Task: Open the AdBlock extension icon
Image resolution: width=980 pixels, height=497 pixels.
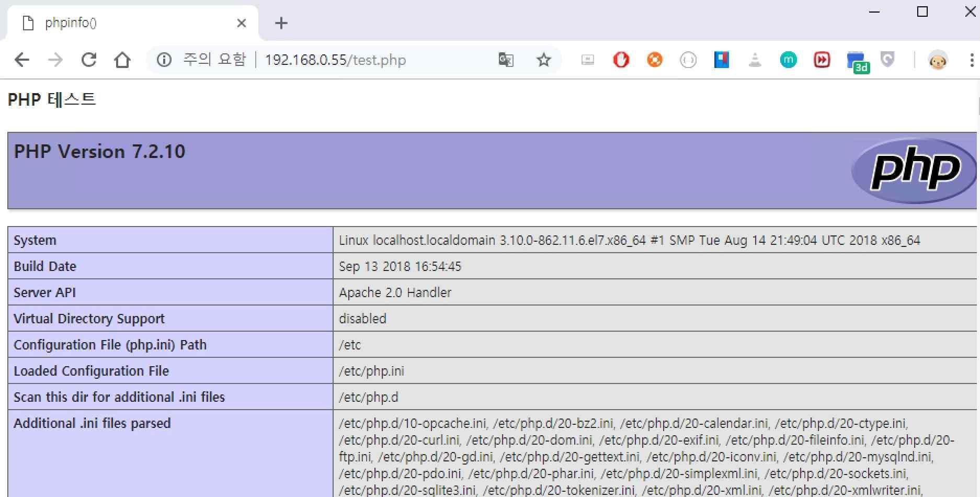Action: (x=621, y=60)
